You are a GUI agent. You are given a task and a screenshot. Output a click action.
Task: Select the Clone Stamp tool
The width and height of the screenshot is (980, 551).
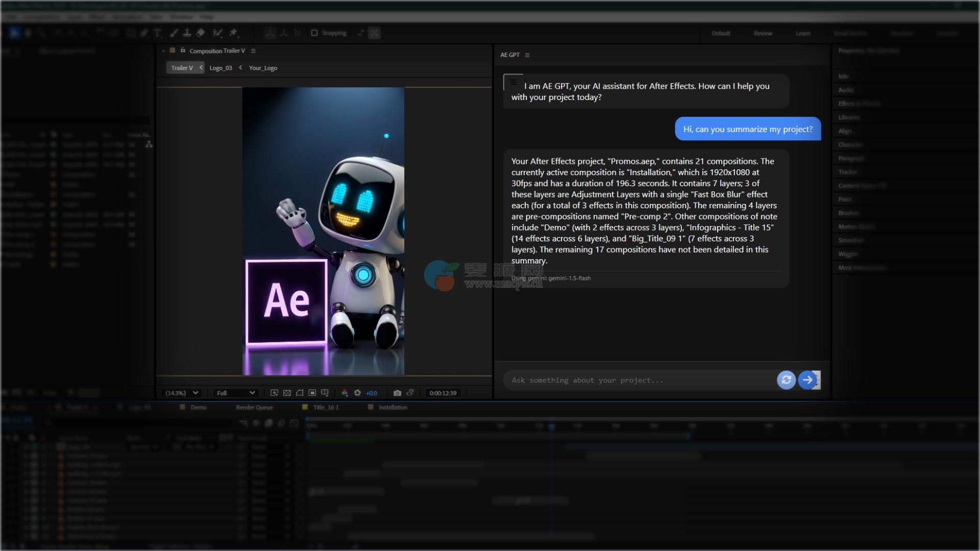tap(187, 33)
